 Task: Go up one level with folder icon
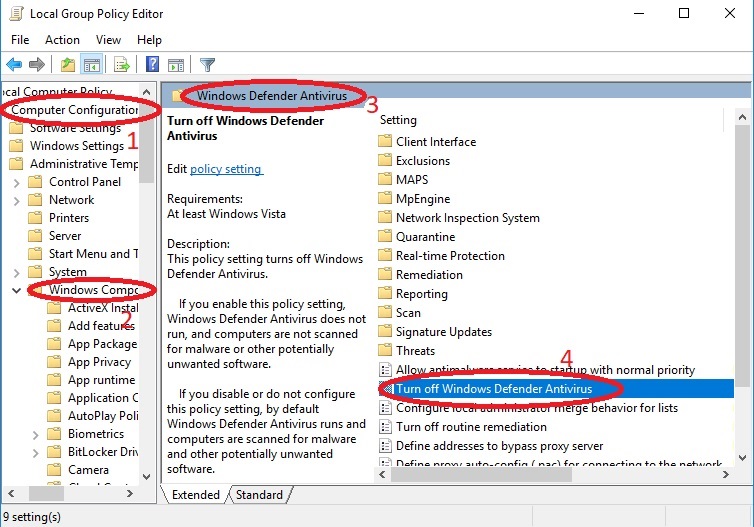tap(68, 65)
